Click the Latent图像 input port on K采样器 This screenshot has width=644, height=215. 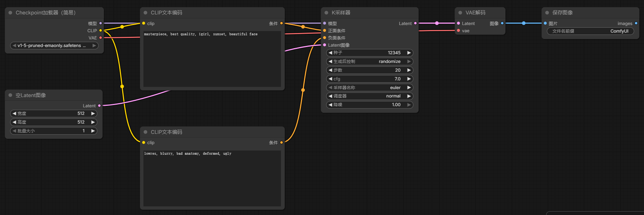[324, 45]
